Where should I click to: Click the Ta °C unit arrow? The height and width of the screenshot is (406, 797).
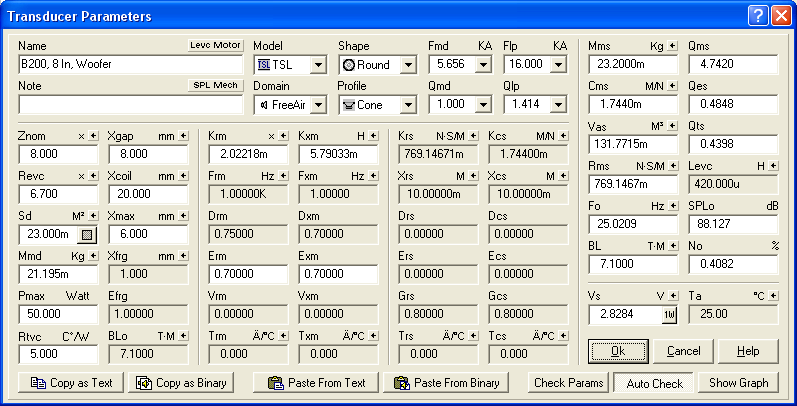pos(773,295)
